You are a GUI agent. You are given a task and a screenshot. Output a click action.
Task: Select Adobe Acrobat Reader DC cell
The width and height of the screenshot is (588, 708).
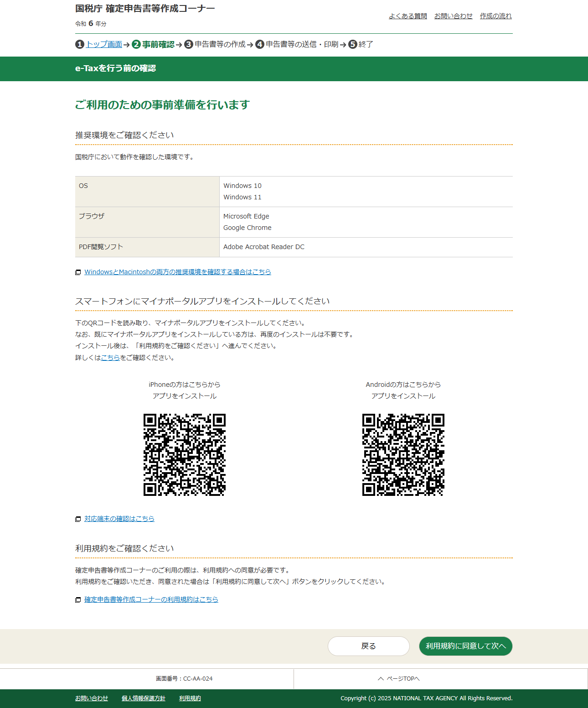(x=264, y=247)
